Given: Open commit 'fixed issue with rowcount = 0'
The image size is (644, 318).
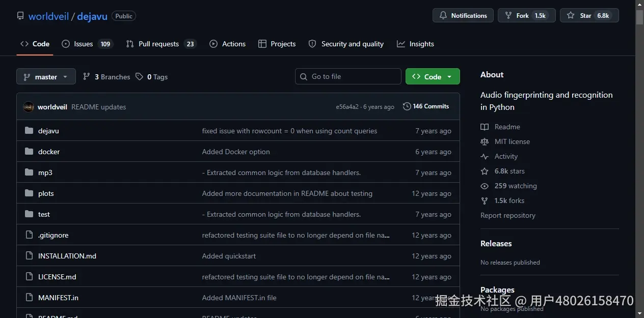Looking at the screenshot, I should 289,131.
